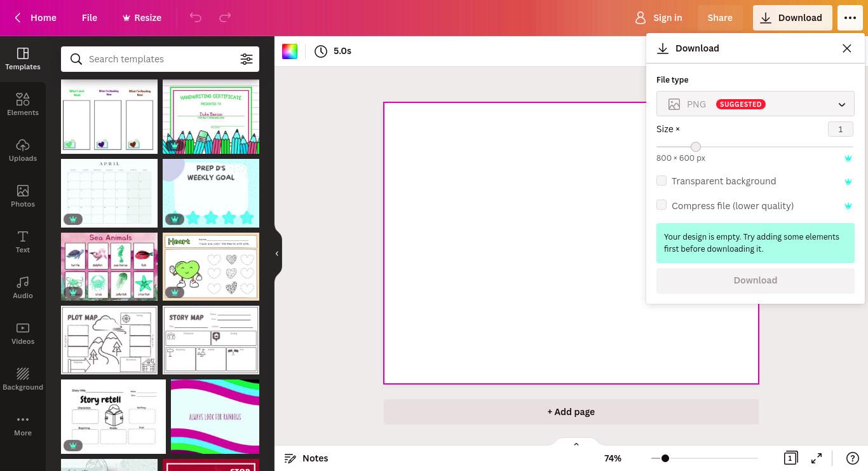Click the undo arrow icon
Screen dimensions: 868x471
coord(196,18)
